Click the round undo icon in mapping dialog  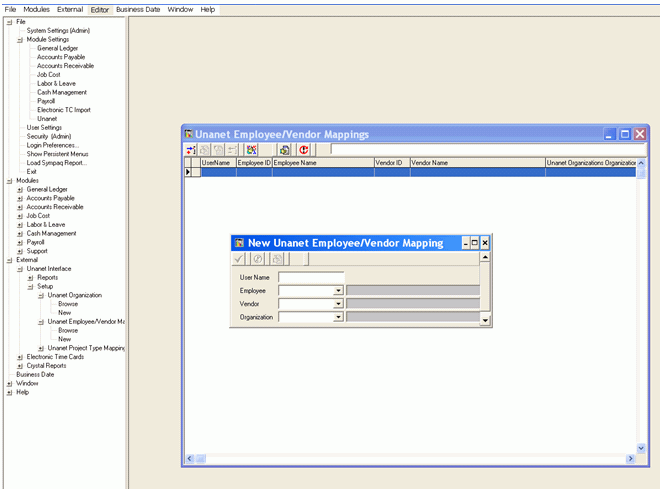[x=258, y=259]
